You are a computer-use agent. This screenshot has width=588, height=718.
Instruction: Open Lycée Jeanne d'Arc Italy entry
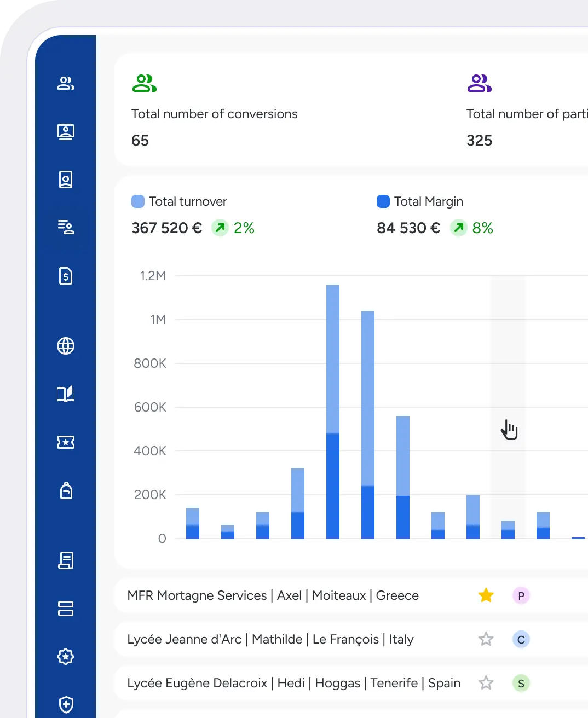[x=270, y=639]
